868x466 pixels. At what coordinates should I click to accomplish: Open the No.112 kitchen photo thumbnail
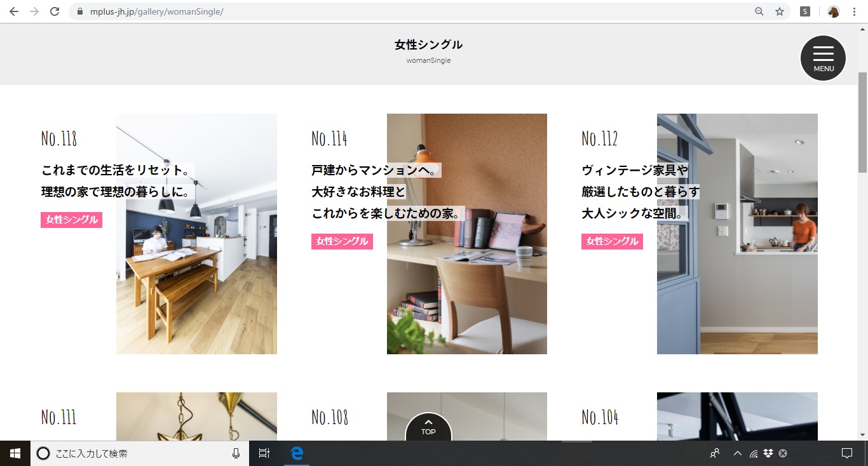[737, 234]
